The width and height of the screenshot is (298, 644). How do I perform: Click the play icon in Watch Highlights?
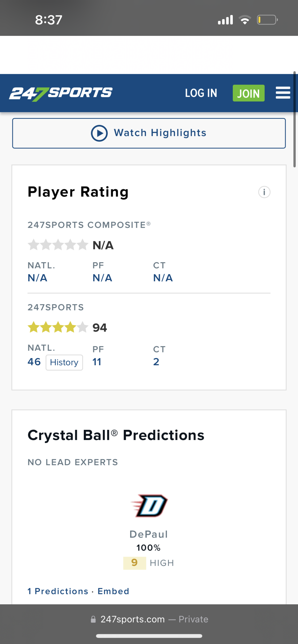click(x=99, y=133)
